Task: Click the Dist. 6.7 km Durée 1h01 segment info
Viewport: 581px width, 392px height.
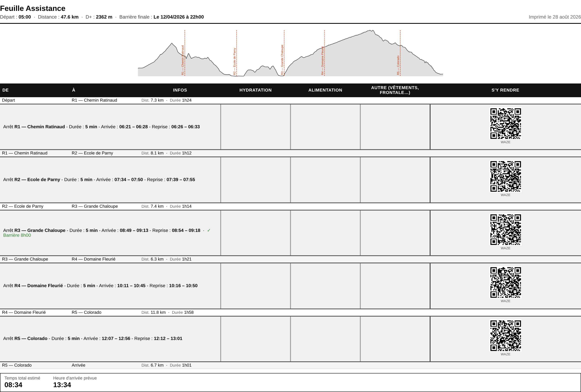Action: pos(166,365)
